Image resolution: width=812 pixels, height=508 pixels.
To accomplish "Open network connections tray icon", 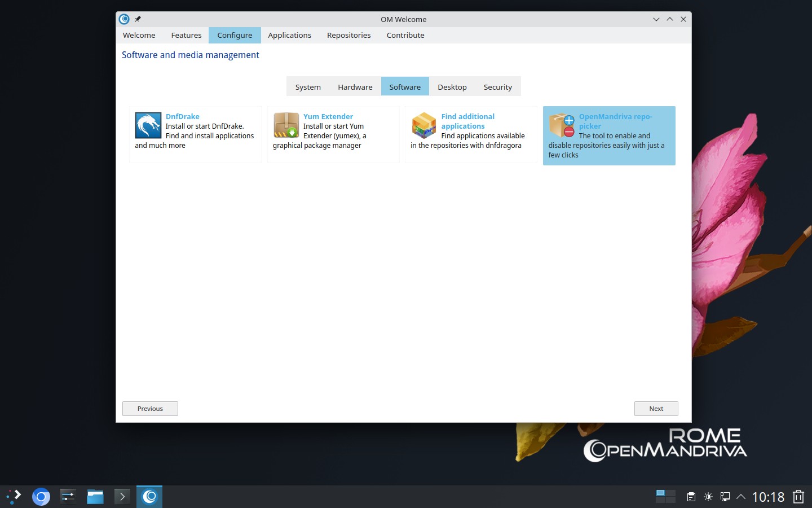I will 725,497.
